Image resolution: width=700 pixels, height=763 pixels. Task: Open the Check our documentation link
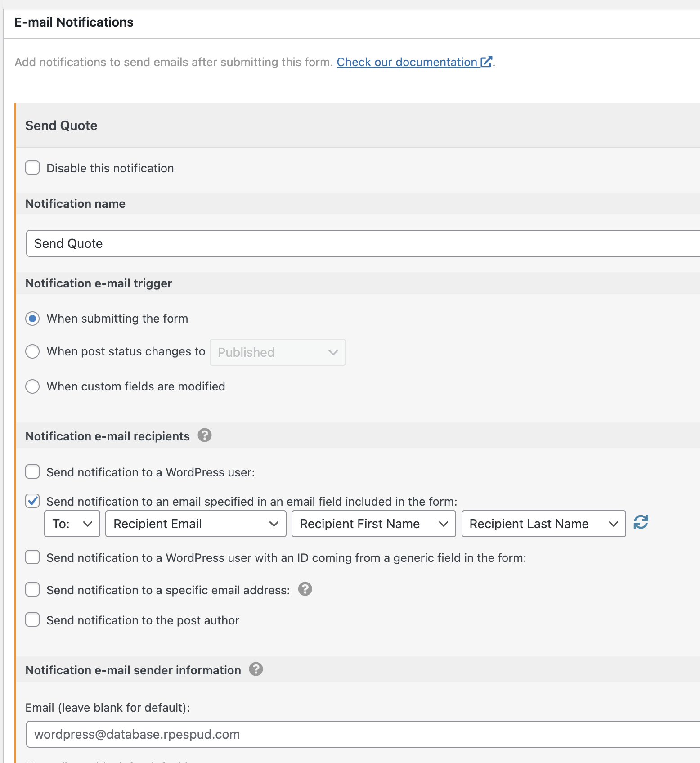[407, 62]
